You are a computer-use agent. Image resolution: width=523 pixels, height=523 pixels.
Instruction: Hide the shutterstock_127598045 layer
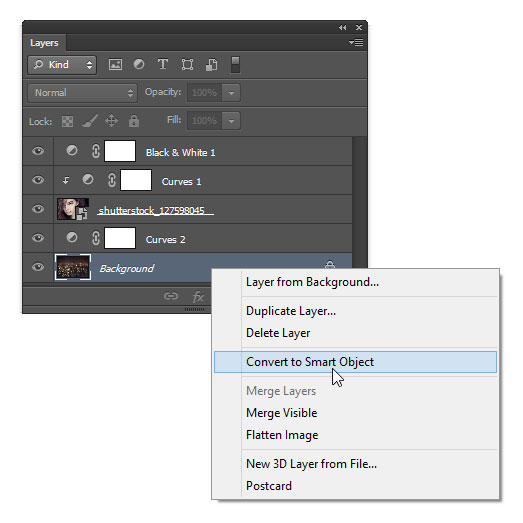(38, 209)
